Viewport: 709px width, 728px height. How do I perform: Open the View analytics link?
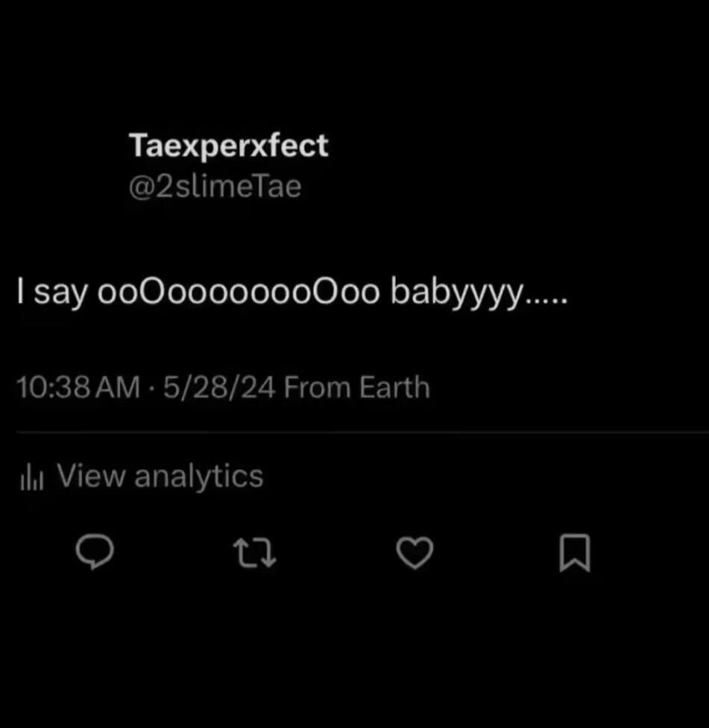[x=160, y=477]
